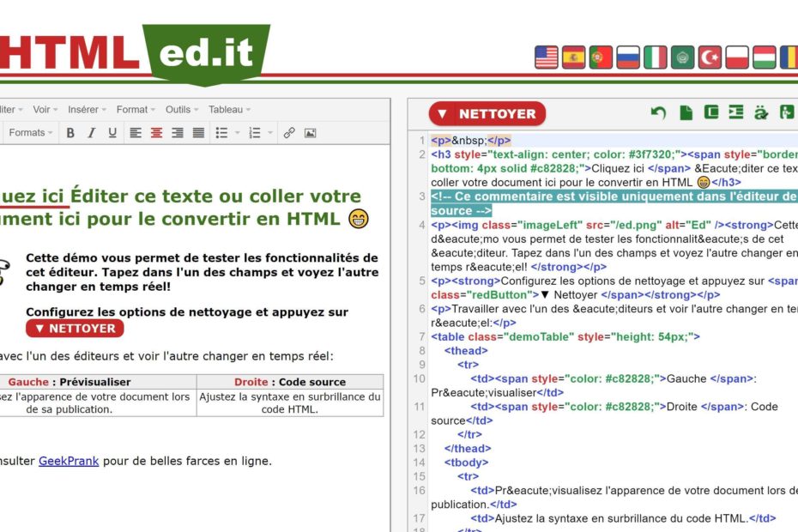The image size is (798, 532).
Task: Click the compress HTML box icon
Action: [711, 112]
